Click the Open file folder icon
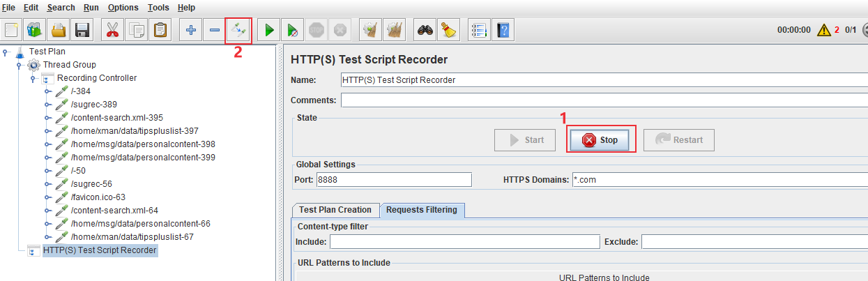Image resolution: width=868 pixels, height=281 pixels. pyautogui.click(x=59, y=30)
